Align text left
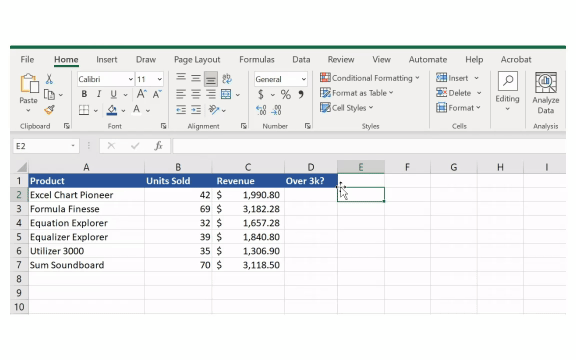The image size is (576, 360). tap(180, 94)
